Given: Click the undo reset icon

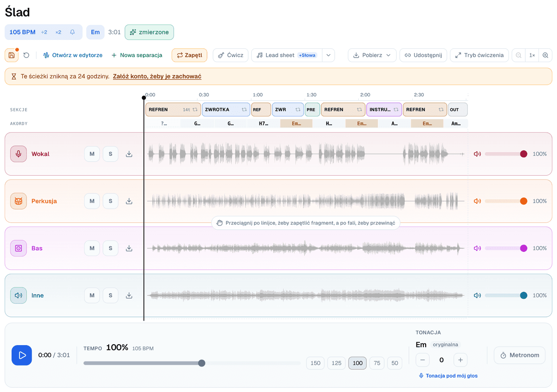Looking at the screenshot, I should coord(26,55).
